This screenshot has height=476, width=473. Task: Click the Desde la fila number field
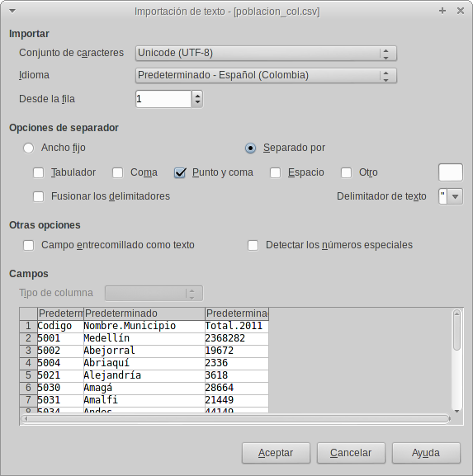point(163,99)
